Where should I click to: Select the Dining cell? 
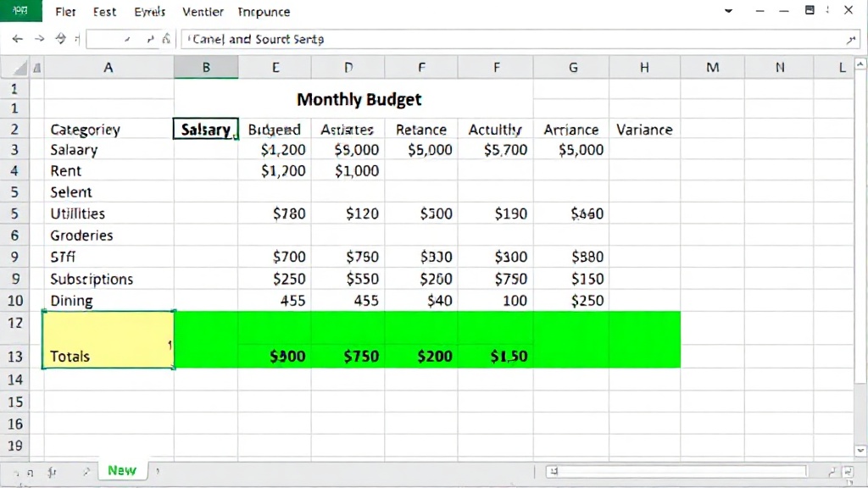tap(108, 301)
